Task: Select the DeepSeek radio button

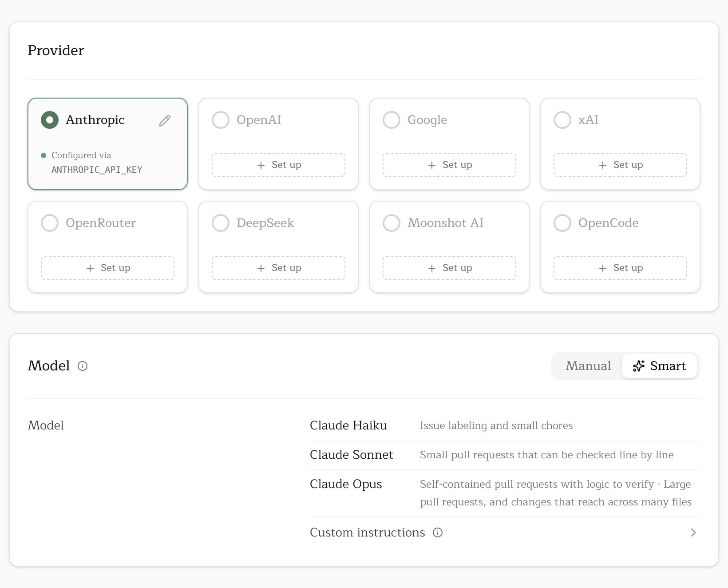Action: [x=221, y=223]
